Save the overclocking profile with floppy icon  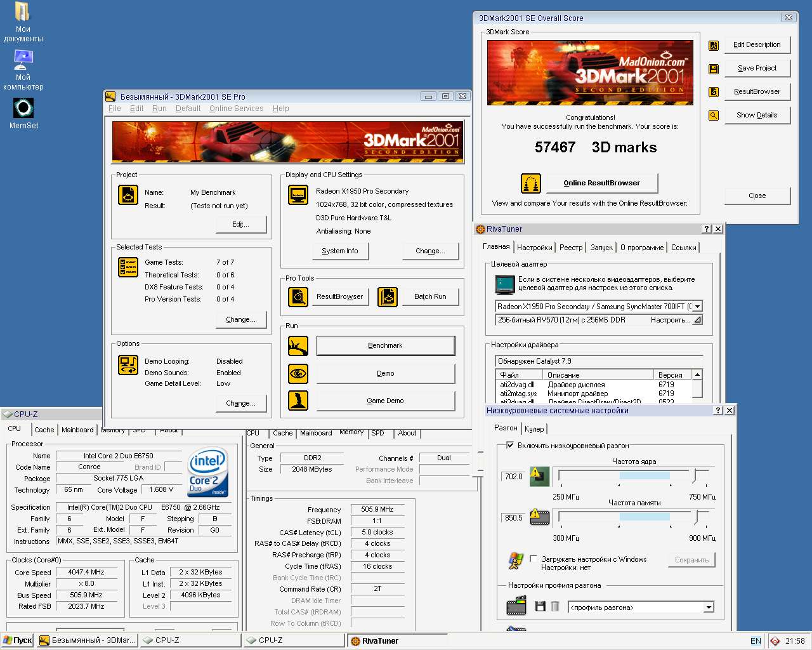point(540,607)
